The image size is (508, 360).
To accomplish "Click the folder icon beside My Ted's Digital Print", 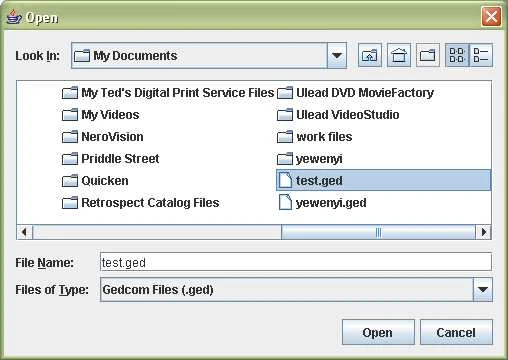I will point(70,93).
